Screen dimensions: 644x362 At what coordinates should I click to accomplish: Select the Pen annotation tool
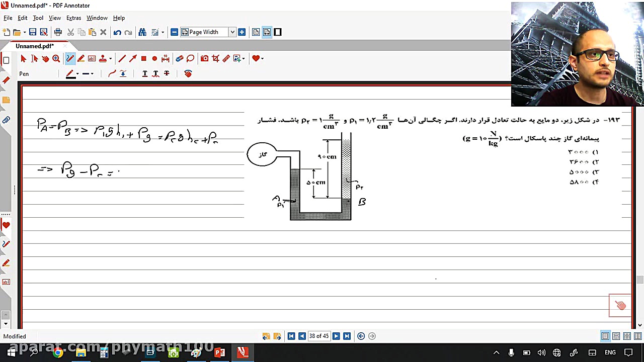pyautogui.click(x=70, y=59)
